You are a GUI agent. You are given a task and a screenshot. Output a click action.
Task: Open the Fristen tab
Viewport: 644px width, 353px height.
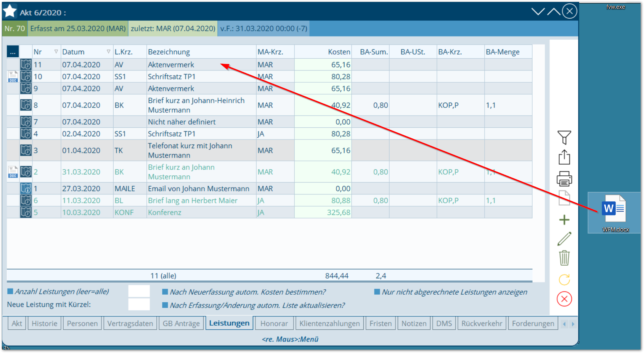(381, 323)
